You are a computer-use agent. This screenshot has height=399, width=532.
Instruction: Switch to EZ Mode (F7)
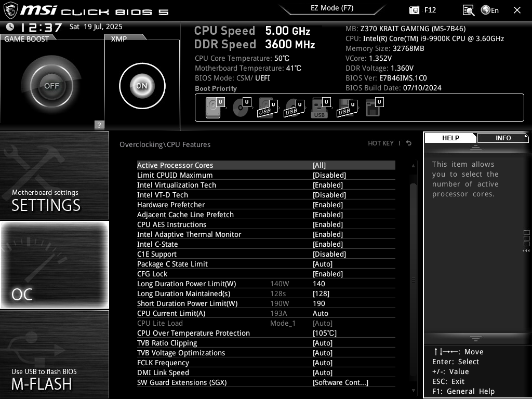(x=332, y=8)
